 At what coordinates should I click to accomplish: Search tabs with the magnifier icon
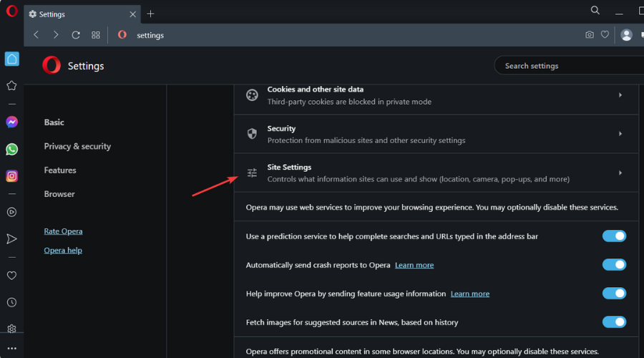tap(595, 10)
